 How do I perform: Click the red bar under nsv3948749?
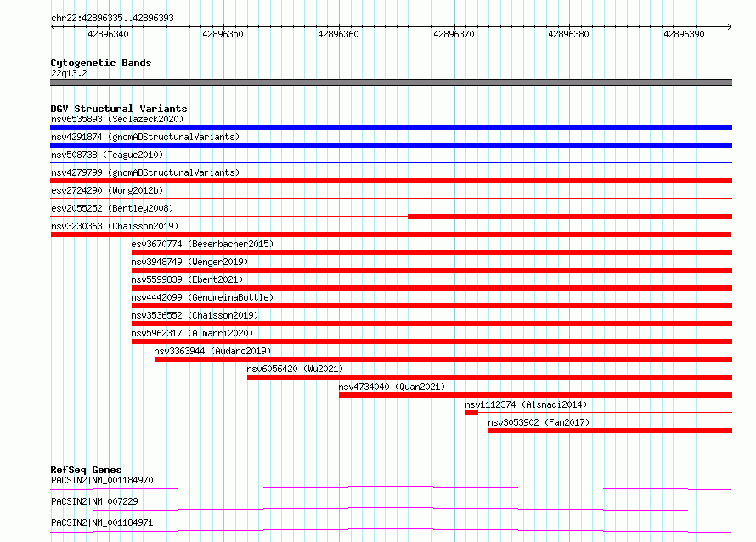432,270
